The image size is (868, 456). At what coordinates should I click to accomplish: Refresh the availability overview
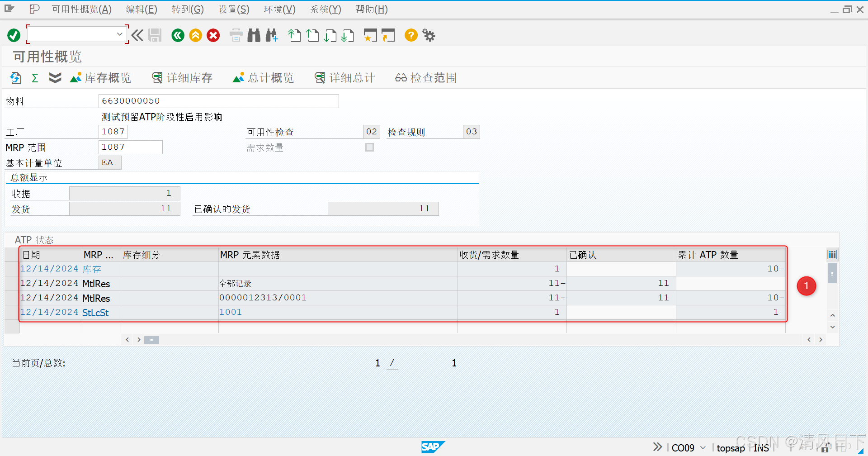[15, 77]
